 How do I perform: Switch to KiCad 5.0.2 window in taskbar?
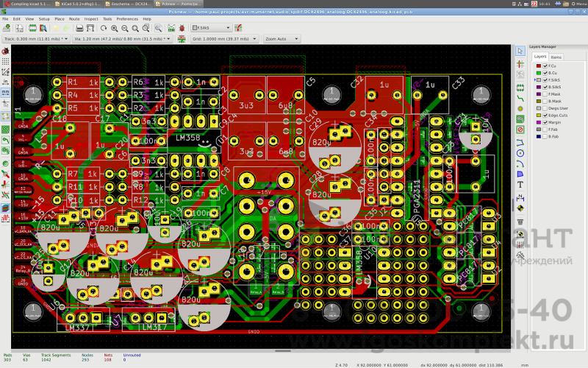click(x=77, y=4)
